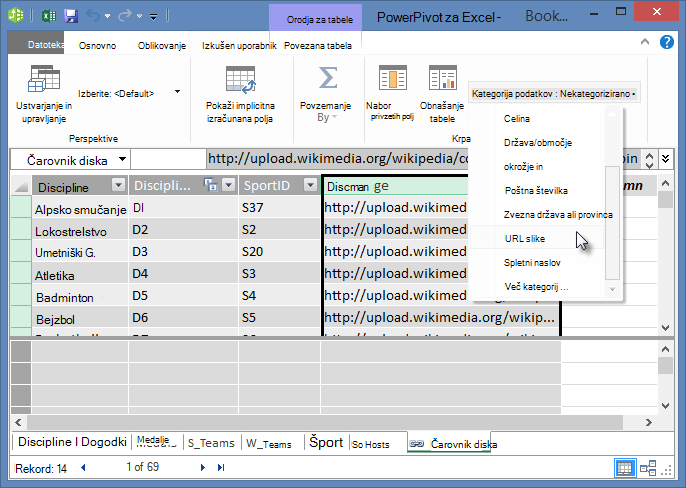Click the select-all corner of the grid

21,185
